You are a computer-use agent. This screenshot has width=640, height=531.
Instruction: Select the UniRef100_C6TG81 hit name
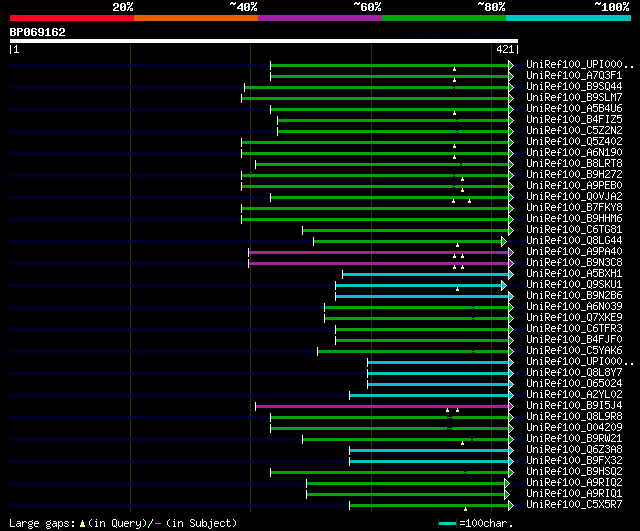point(574,230)
